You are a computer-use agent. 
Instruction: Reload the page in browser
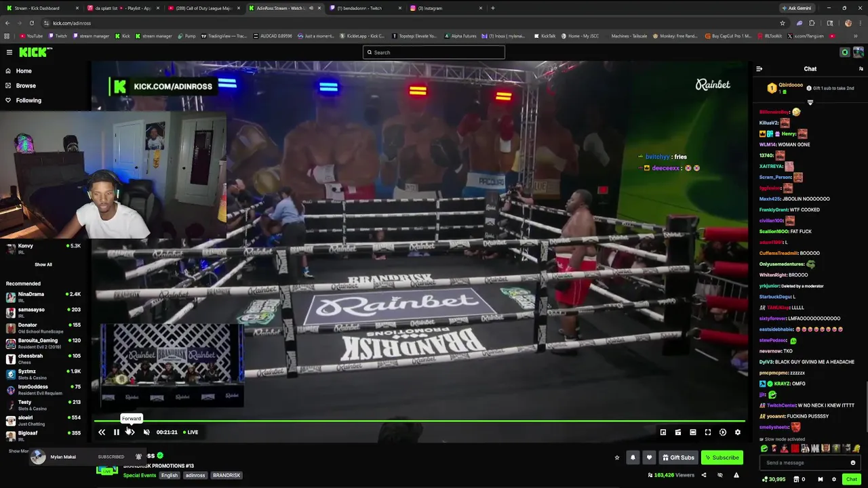[32, 23]
